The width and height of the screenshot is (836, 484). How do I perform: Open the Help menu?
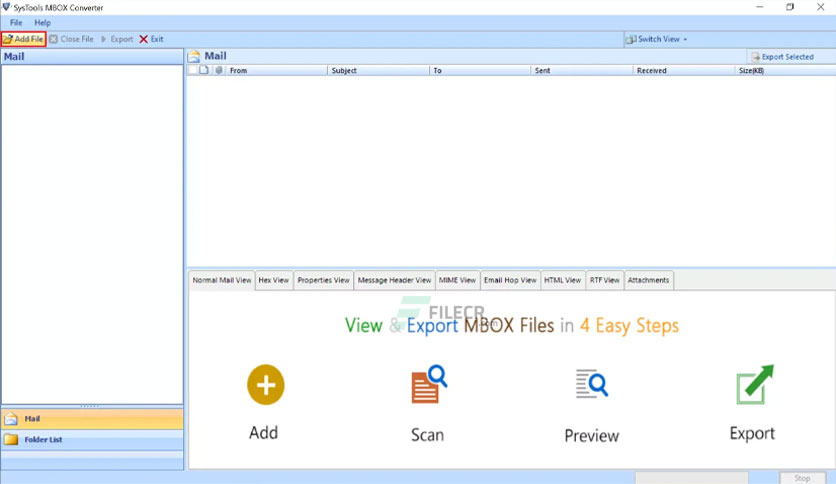coord(43,23)
